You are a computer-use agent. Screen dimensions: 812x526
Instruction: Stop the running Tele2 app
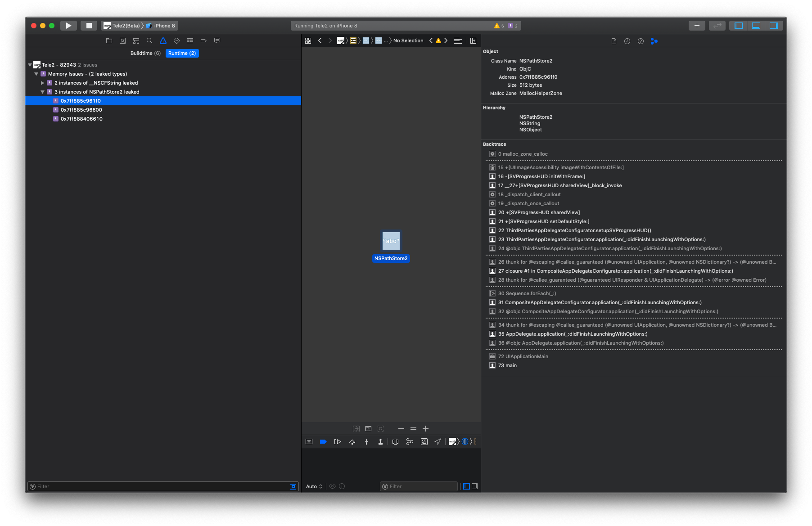pos(89,26)
